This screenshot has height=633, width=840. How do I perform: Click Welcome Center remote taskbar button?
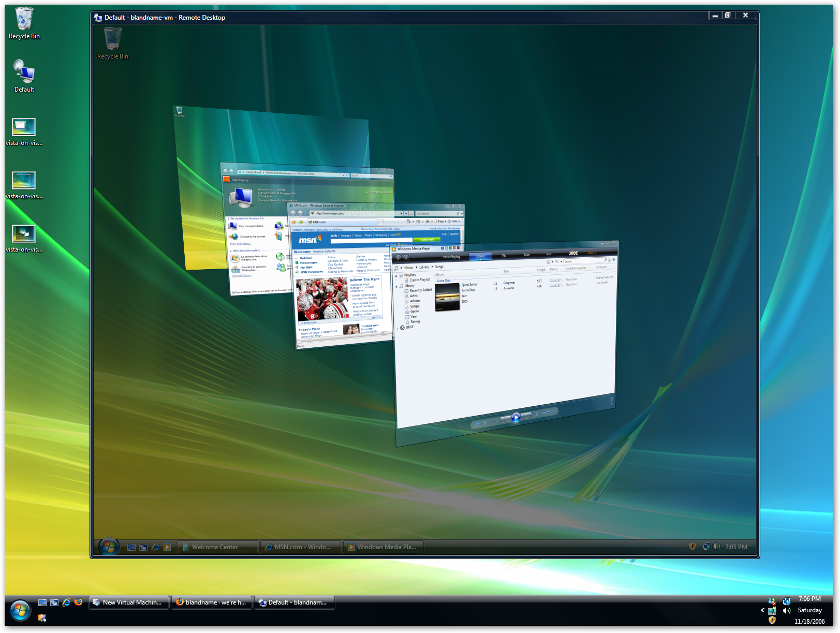[x=218, y=547]
